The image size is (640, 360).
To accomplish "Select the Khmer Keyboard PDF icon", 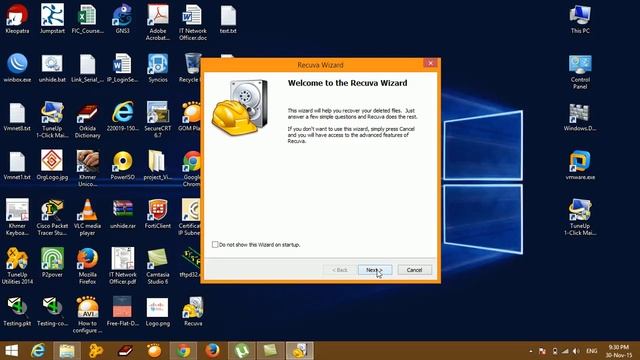I will tap(17, 217).
